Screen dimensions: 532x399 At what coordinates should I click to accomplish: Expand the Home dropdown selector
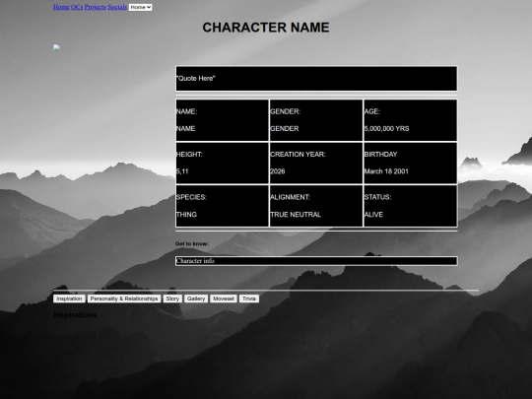tap(141, 7)
